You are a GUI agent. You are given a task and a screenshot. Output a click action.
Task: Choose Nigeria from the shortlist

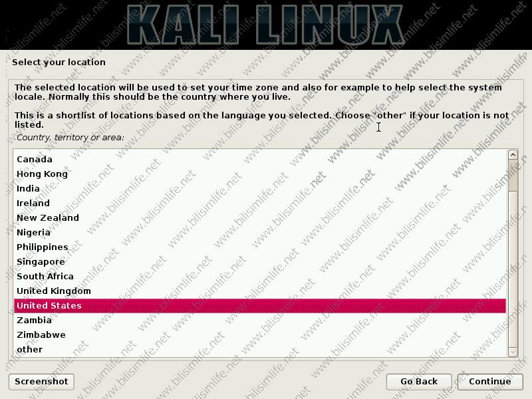[x=260, y=232]
